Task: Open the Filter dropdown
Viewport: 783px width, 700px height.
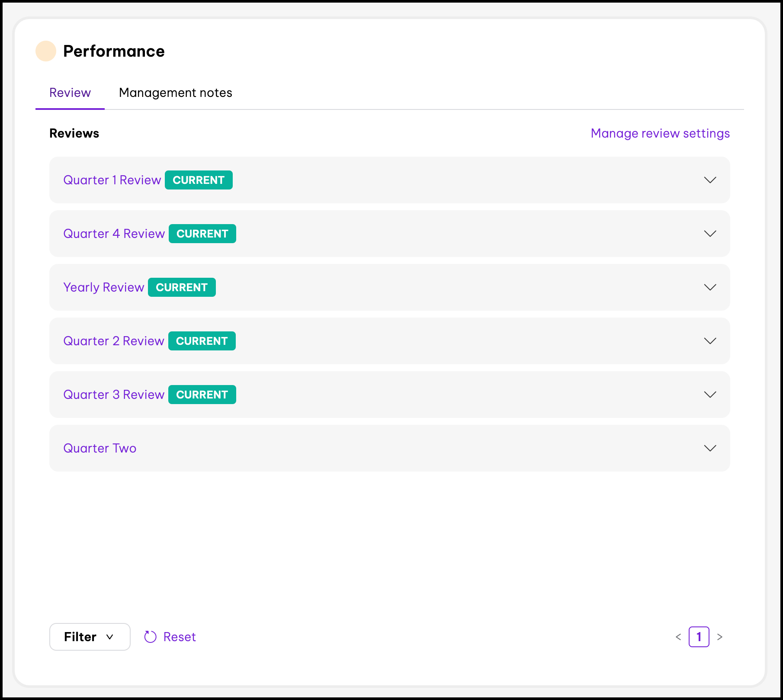Action: [x=90, y=637]
